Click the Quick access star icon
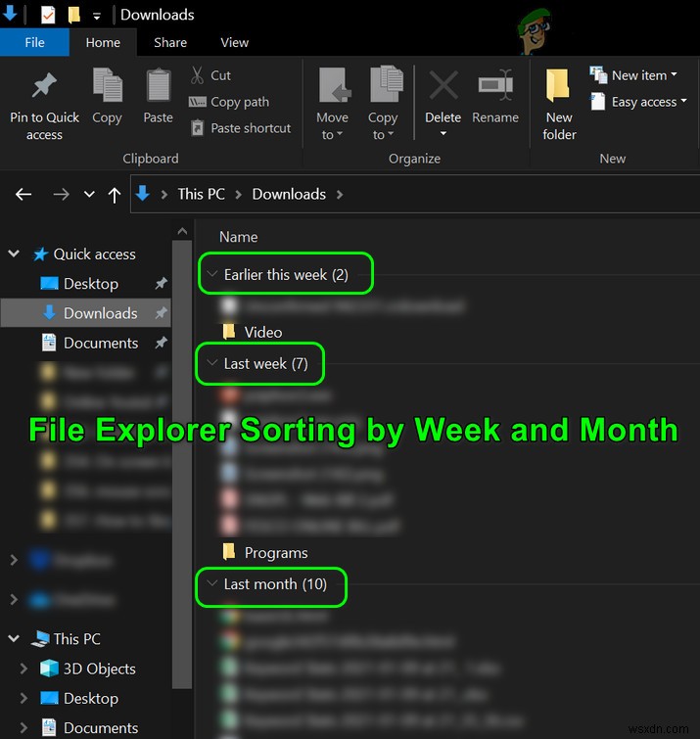The width and height of the screenshot is (700, 739). (40, 254)
